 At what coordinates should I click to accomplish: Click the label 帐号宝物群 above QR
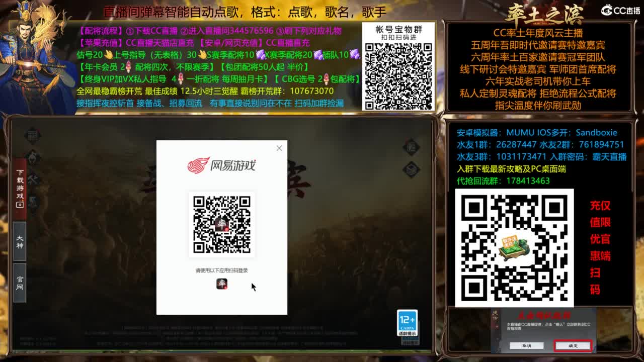[x=398, y=30]
